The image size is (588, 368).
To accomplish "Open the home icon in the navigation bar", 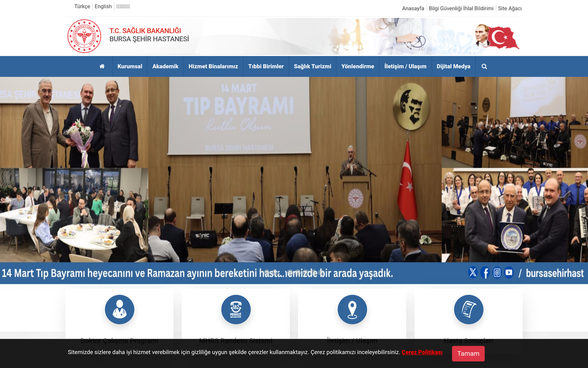I will [102, 66].
